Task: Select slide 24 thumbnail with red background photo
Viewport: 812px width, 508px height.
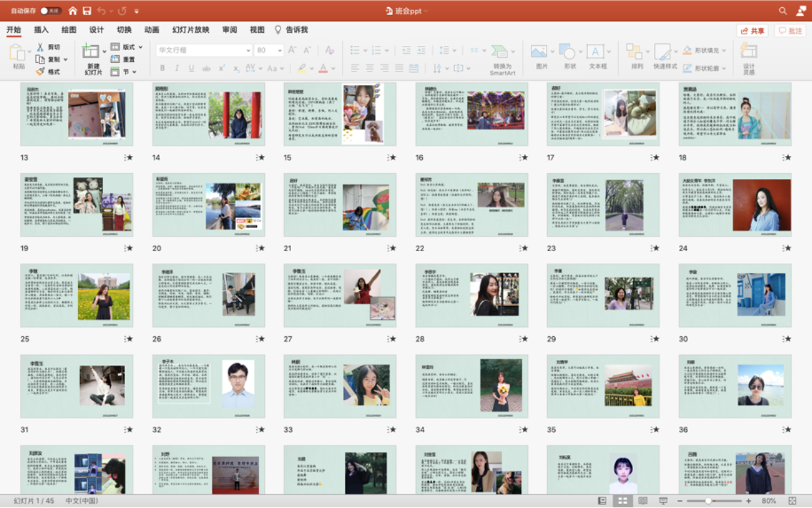Action: click(x=735, y=205)
